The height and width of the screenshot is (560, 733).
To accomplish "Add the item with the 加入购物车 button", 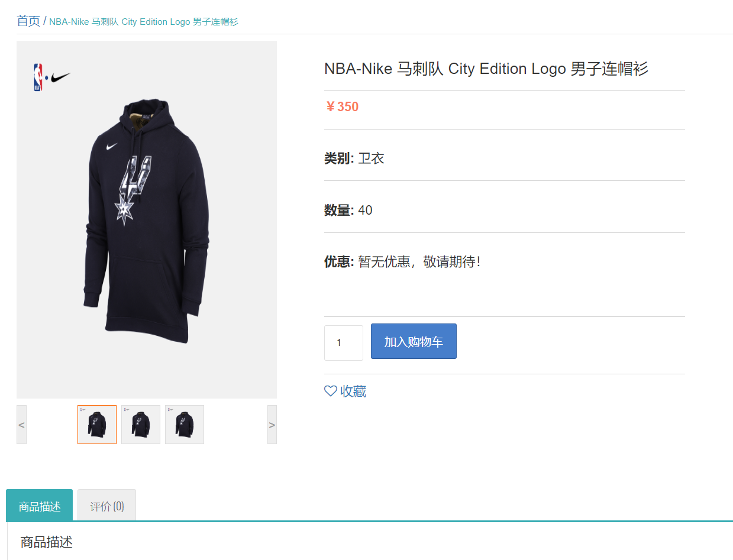I will tap(414, 341).
